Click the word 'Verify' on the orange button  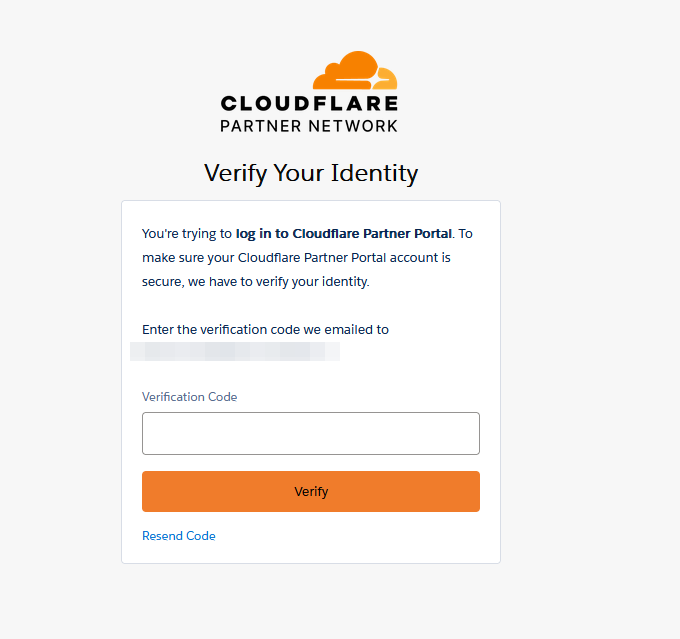point(311,492)
